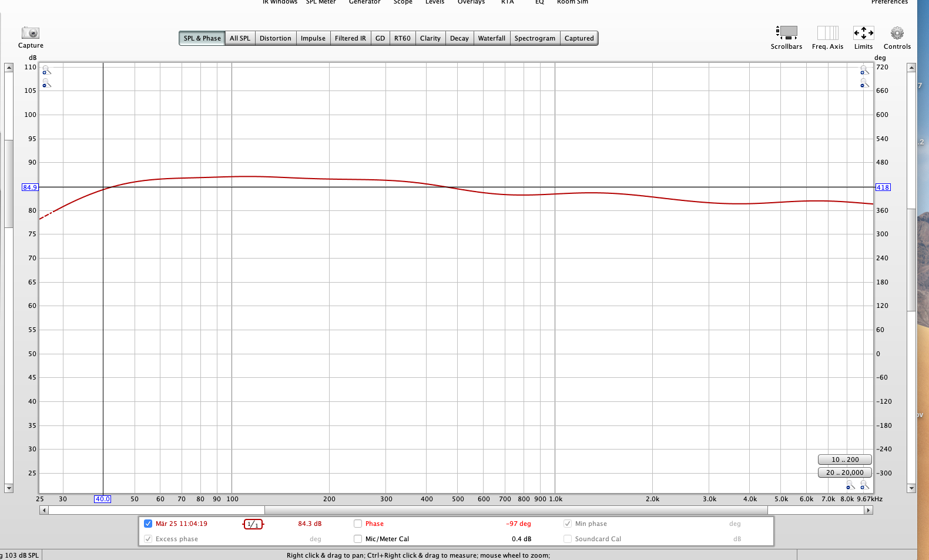The image size is (929, 560).
Task: Set frequency range to 20 .. 20,000
Action: [x=844, y=472]
